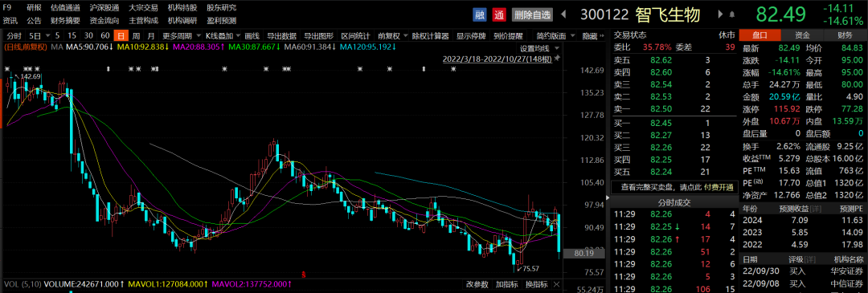Select the 15-minute period
Image resolution: width=868 pixels, height=293 pixels.
coord(72,36)
